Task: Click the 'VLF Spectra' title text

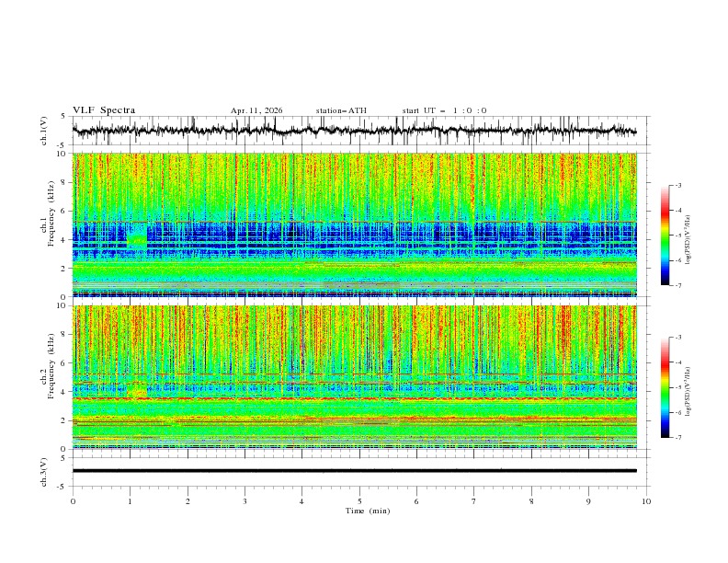Action: point(104,110)
